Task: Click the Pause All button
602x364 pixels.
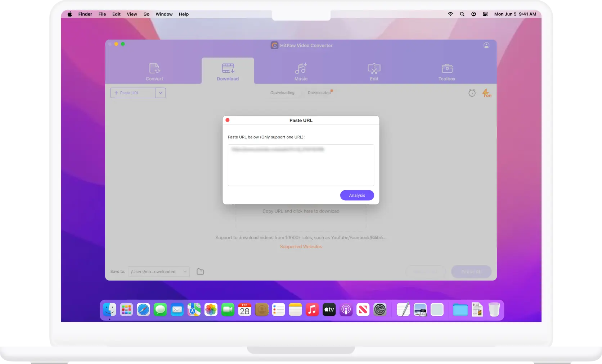Action: coord(471,272)
